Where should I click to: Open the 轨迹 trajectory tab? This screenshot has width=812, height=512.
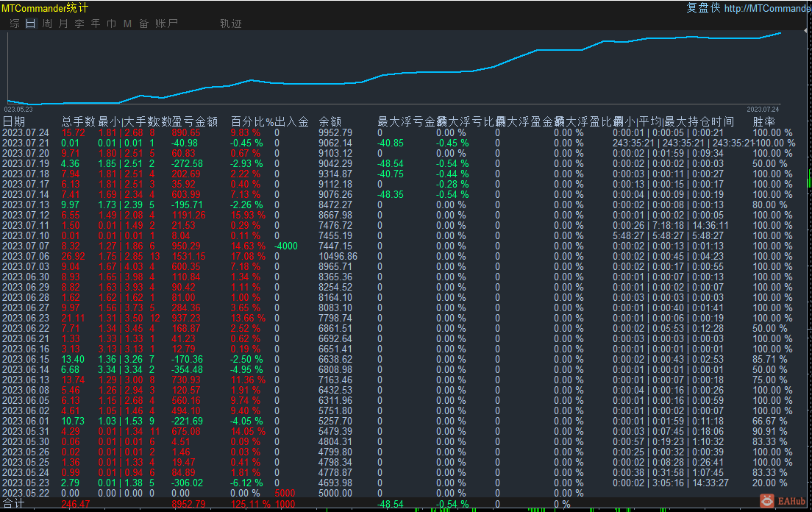point(231,24)
